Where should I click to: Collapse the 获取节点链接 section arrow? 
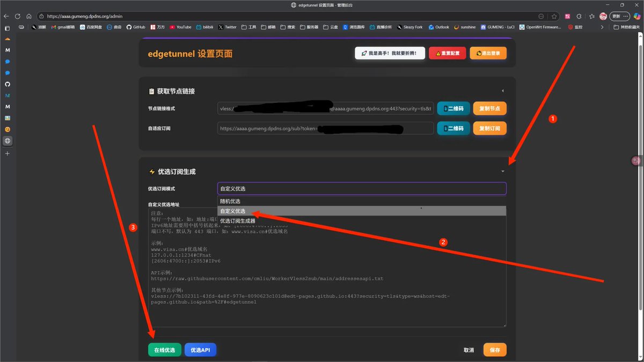[x=503, y=91]
